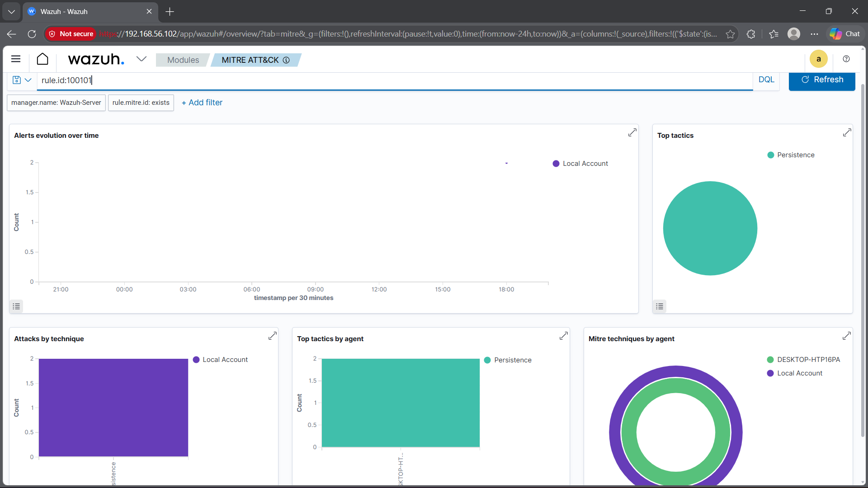Expand Top tactics by agent panel

click(x=563, y=336)
